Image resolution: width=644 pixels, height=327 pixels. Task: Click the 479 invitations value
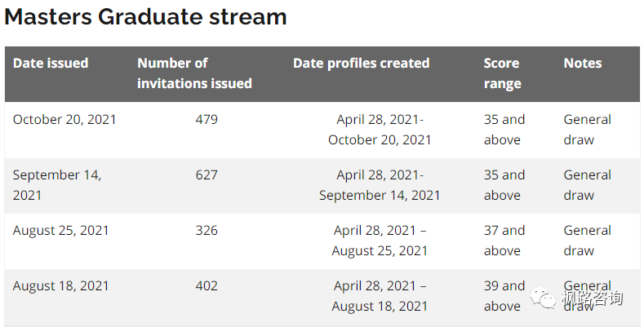207,119
